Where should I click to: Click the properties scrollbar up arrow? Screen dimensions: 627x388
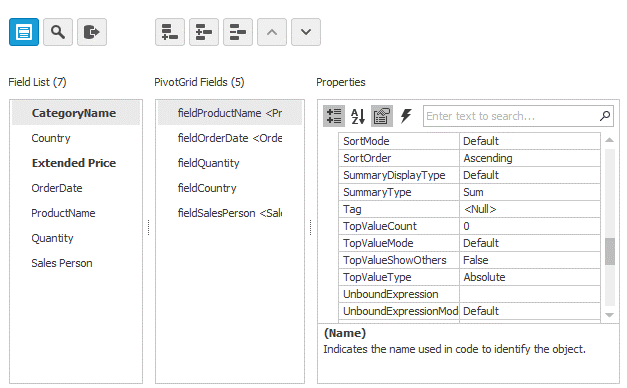tap(609, 140)
